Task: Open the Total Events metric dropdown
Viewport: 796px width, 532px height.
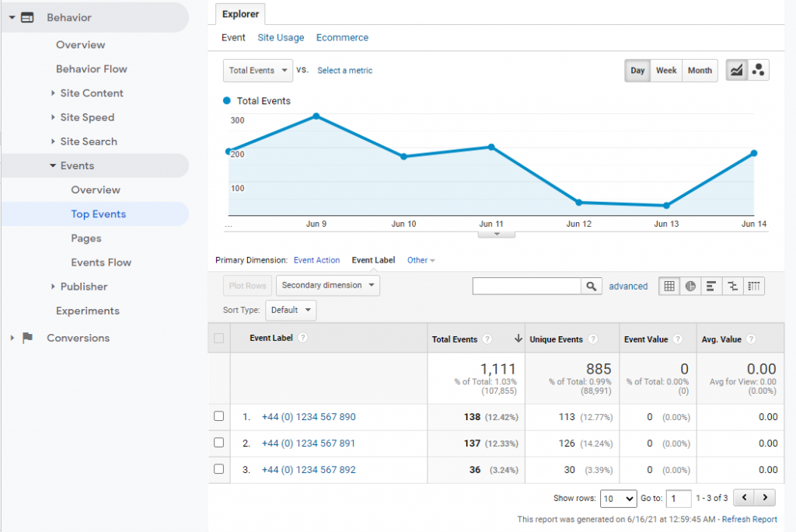Action: point(258,71)
